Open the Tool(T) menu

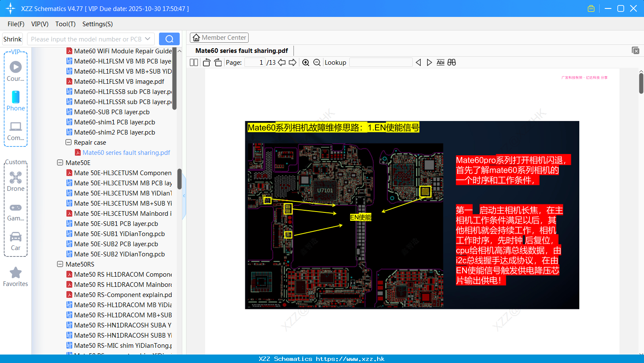(66, 24)
